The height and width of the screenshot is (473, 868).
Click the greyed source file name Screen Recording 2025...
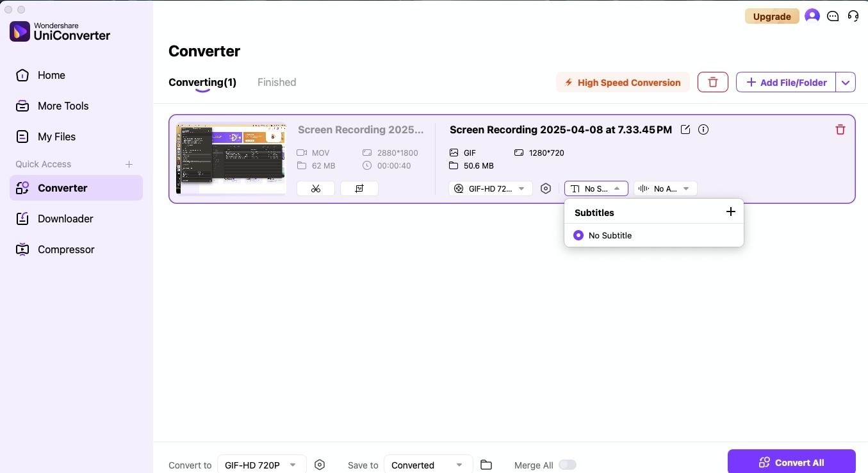coord(361,129)
